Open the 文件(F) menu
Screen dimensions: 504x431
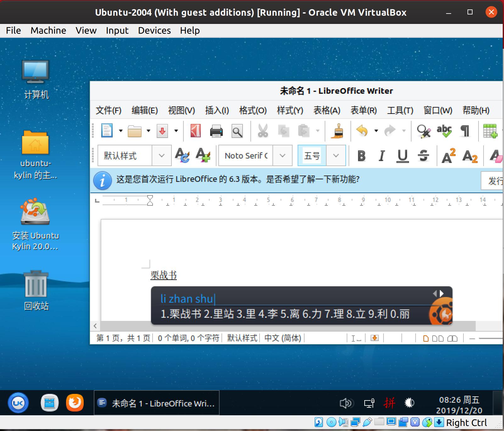(x=109, y=110)
